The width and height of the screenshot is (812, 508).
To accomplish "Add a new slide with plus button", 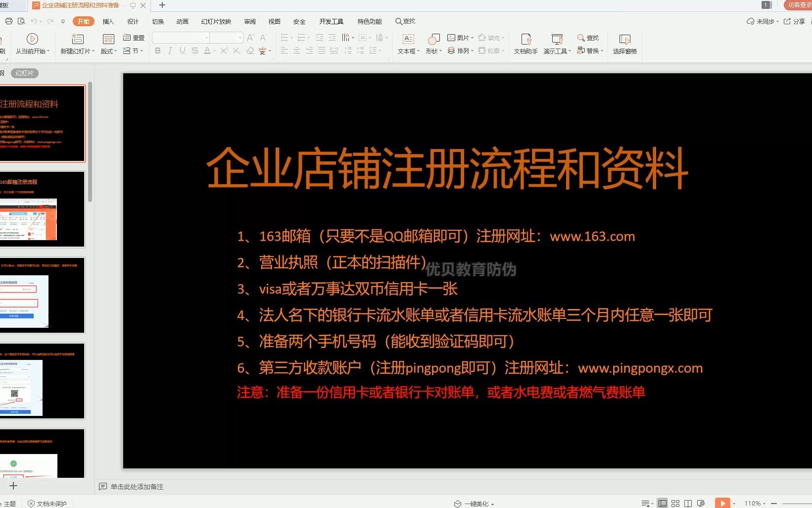I will pyautogui.click(x=13, y=486).
